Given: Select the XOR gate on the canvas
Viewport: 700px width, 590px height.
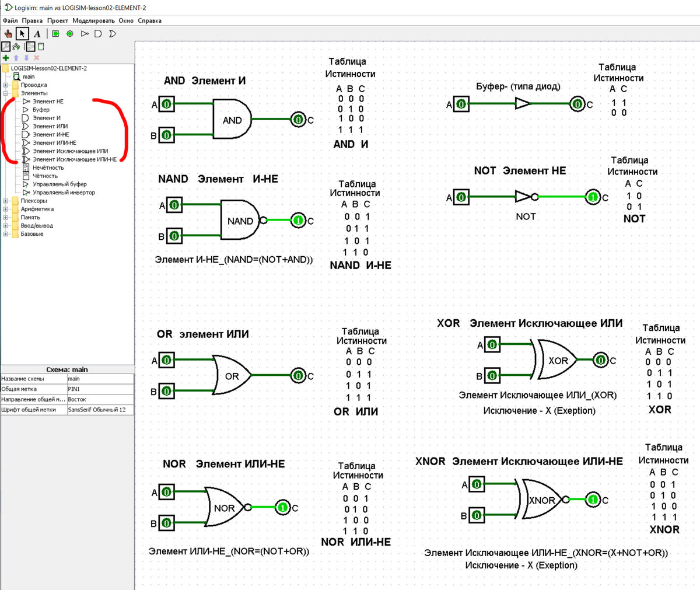Looking at the screenshot, I should 554,360.
